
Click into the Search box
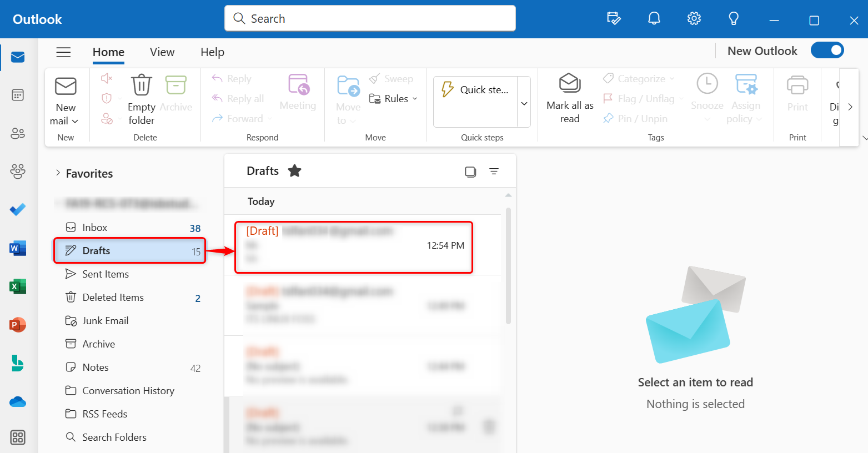click(x=370, y=18)
